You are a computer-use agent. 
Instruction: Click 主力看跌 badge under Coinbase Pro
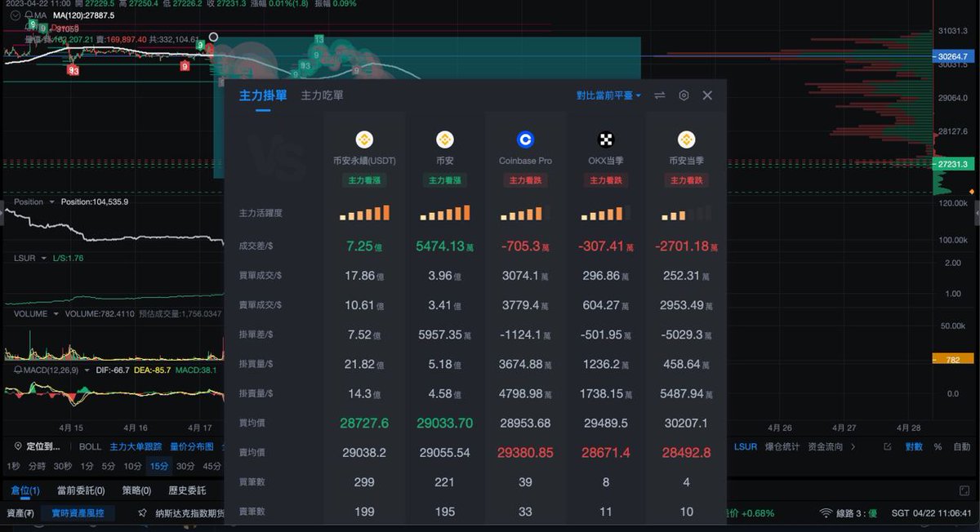[526, 180]
